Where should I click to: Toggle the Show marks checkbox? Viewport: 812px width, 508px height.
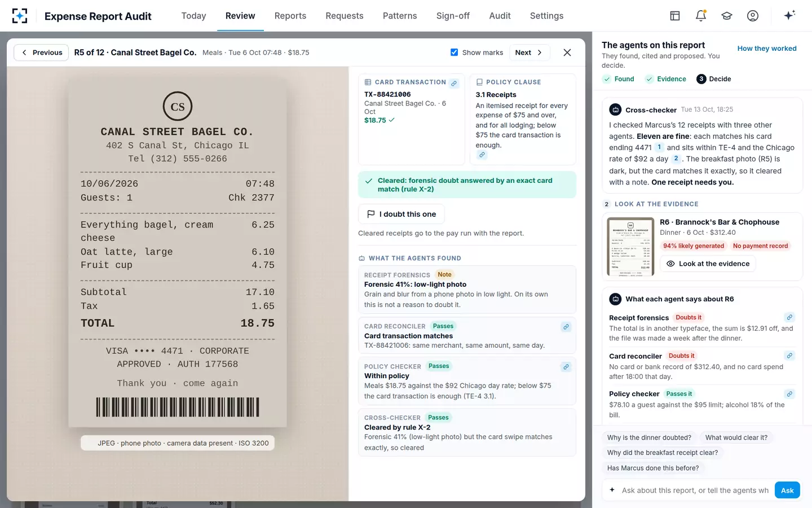tap(454, 52)
